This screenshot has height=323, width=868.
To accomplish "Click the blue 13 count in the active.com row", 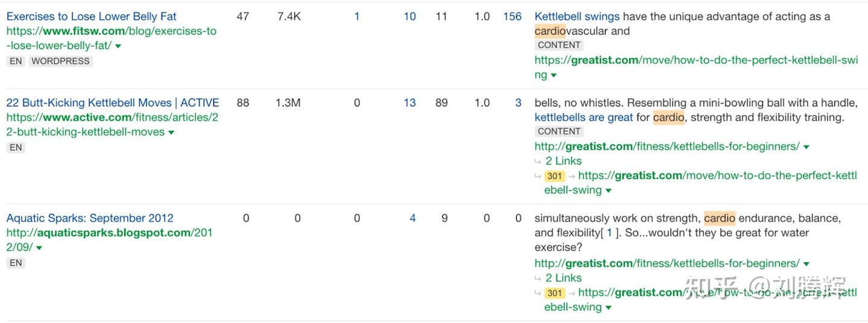I will tap(409, 102).
